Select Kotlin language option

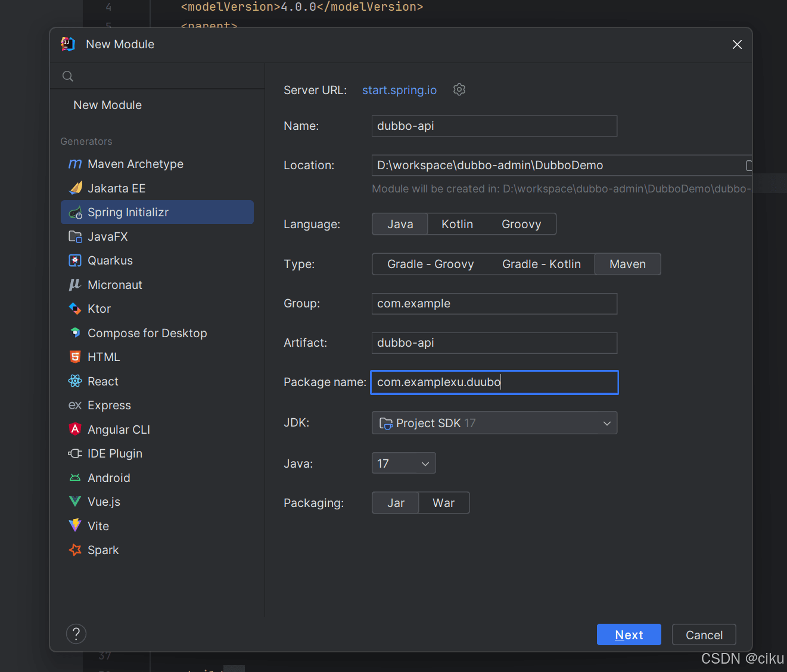click(457, 224)
